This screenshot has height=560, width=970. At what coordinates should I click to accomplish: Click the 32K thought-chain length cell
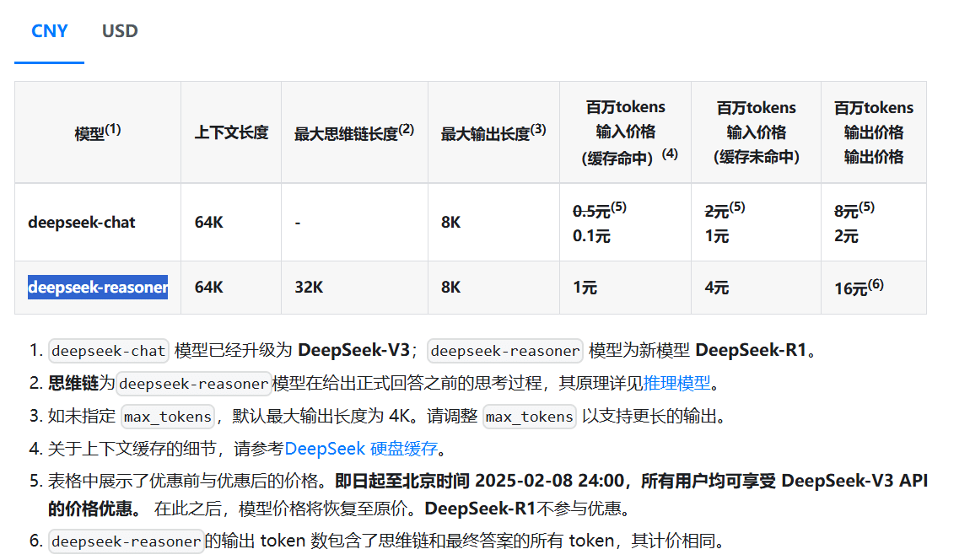(x=309, y=287)
